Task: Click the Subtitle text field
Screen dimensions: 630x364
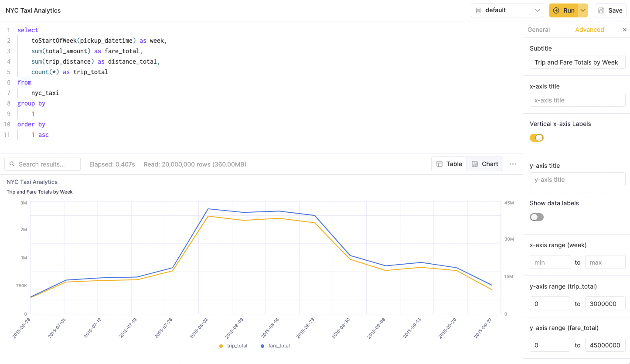Action: pyautogui.click(x=577, y=62)
